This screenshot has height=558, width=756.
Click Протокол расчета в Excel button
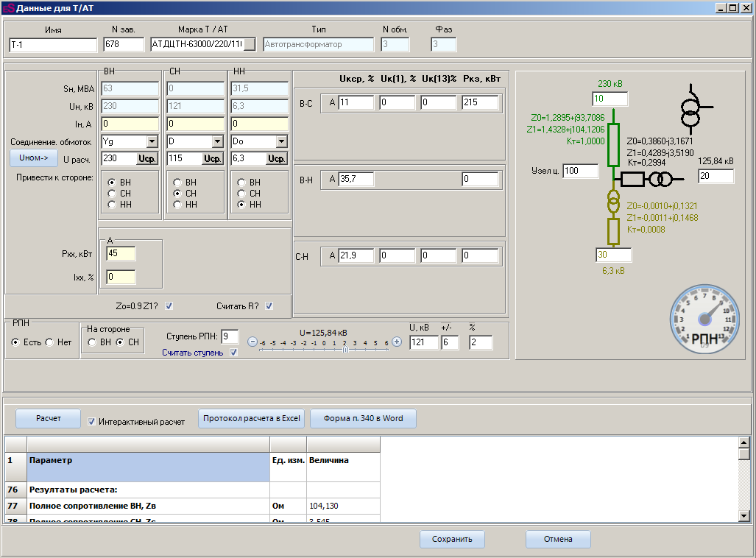[251, 418]
